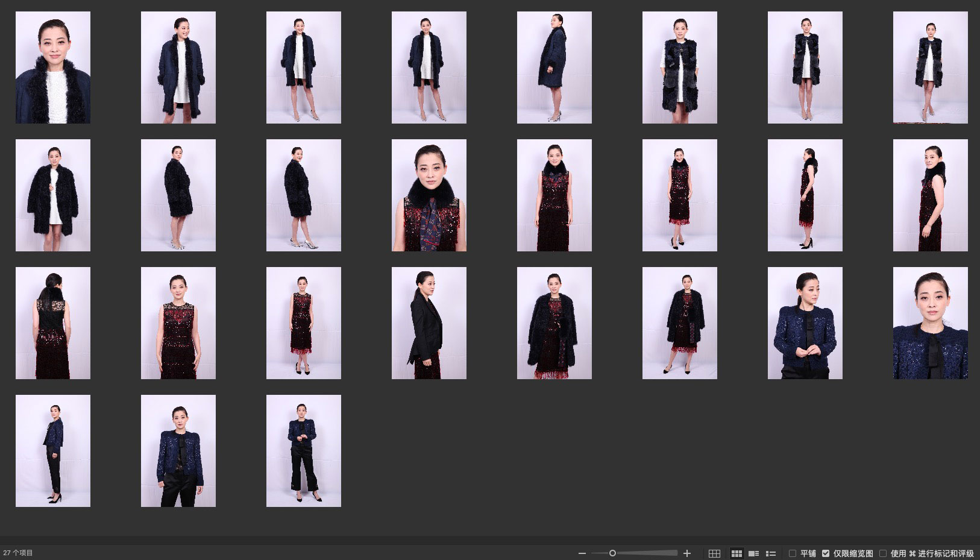980x560 pixels.
Task: Select first close-up portrait in navy coat
Action: tap(53, 68)
